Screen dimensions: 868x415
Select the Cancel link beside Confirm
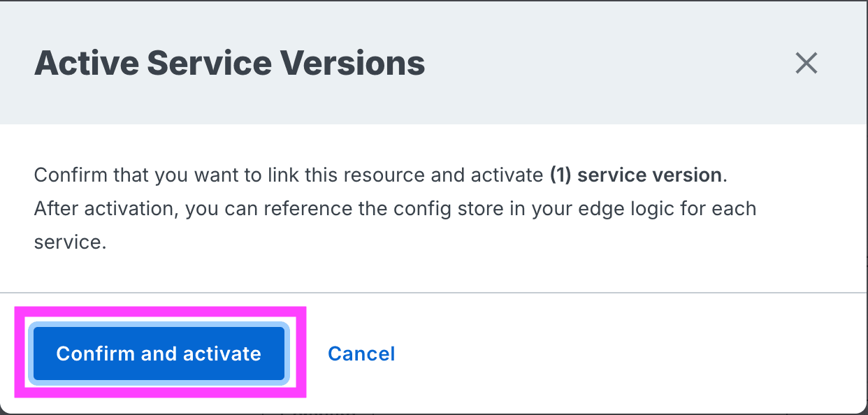361,354
